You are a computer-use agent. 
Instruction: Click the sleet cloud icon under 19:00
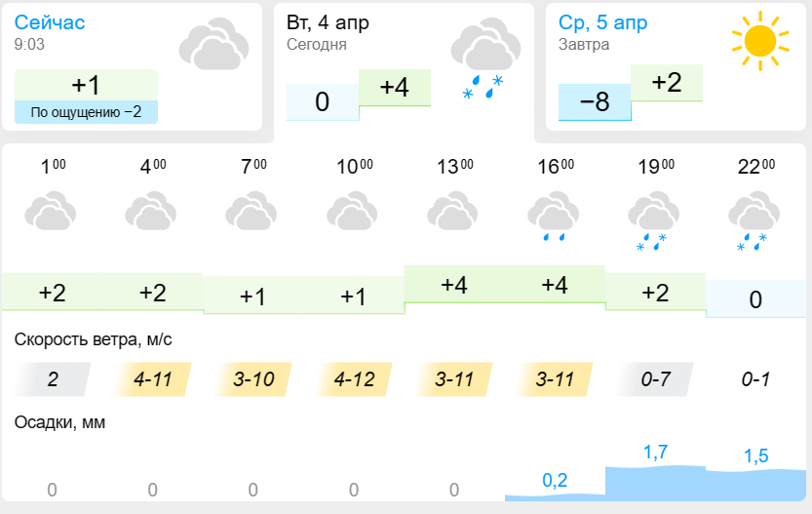(653, 220)
